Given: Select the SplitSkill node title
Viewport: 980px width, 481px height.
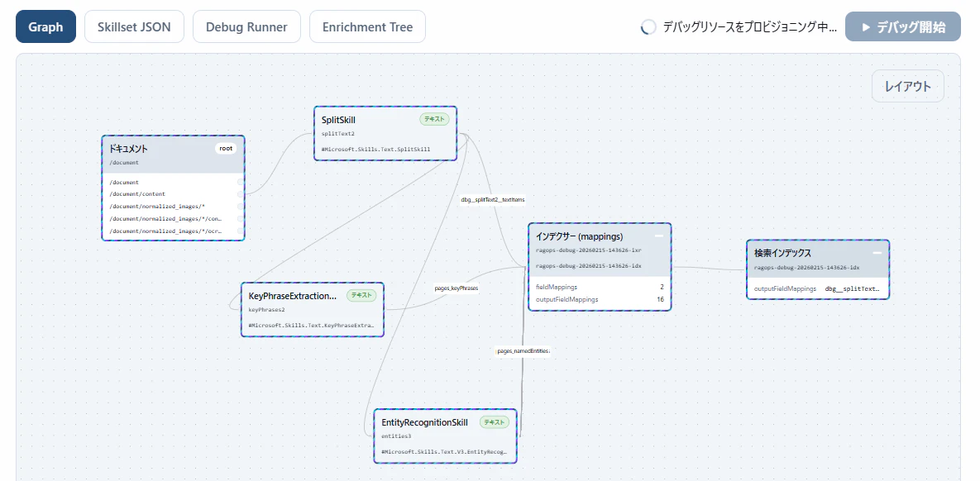Looking at the screenshot, I should [x=338, y=119].
